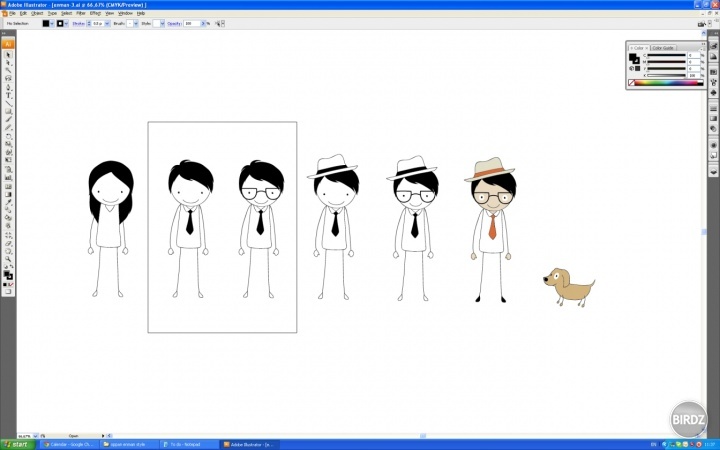The width and height of the screenshot is (720, 450).
Task: Change the screen mode button
Action: [8, 292]
